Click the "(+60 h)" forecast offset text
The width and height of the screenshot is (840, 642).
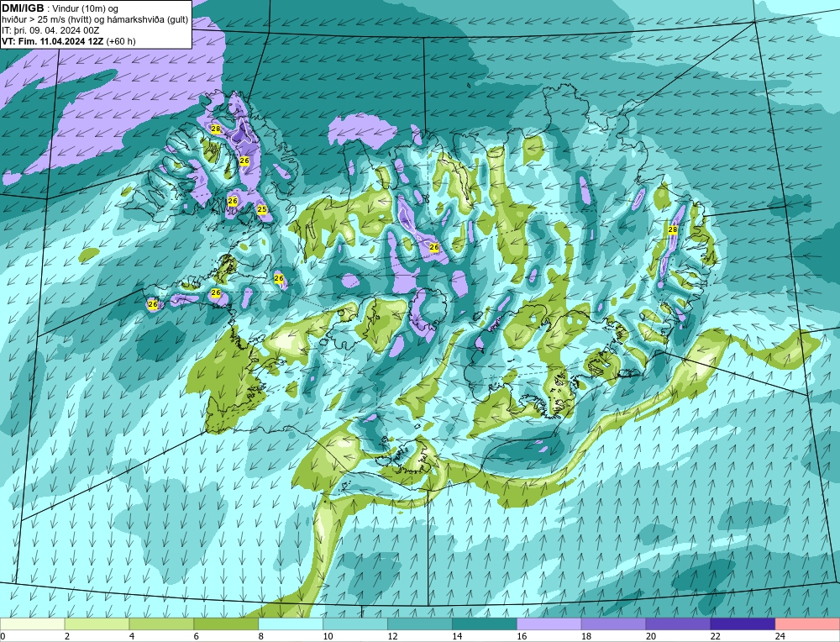coord(121,41)
